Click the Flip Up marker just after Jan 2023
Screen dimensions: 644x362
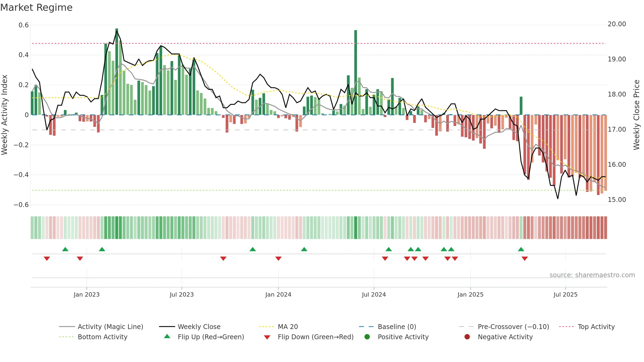point(102,249)
